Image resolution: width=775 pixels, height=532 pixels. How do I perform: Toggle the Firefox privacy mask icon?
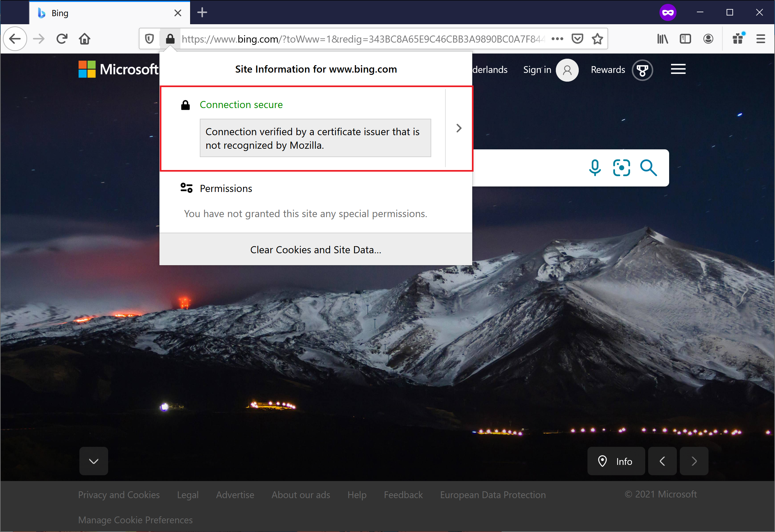(668, 12)
